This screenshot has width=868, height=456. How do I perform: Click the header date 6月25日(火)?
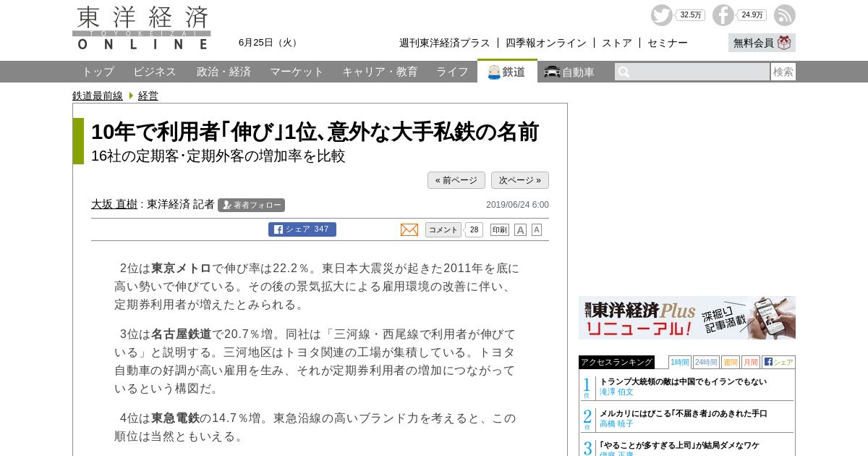coord(270,43)
